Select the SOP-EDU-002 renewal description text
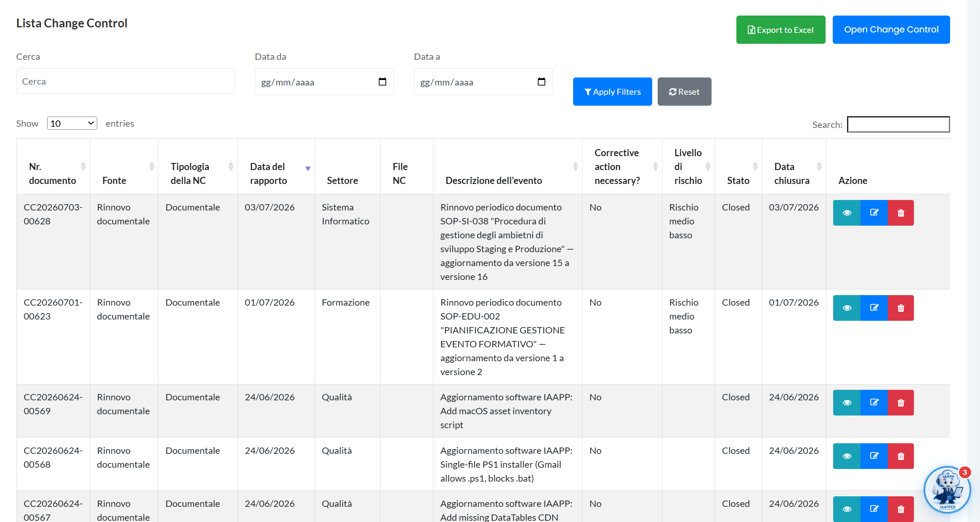This screenshot has height=522, width=980. pos(503,337)
